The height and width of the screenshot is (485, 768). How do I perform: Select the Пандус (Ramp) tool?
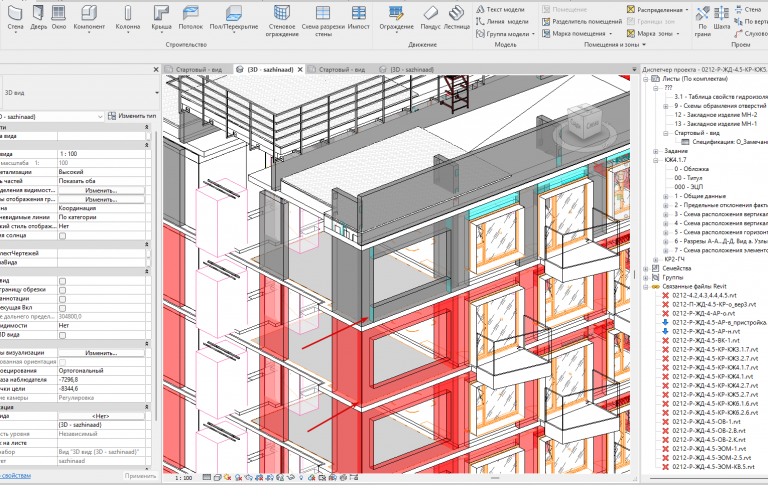(x=430, y=17)
